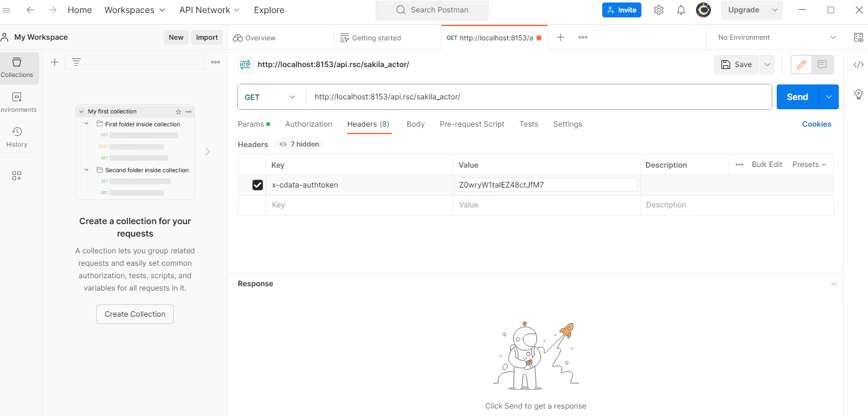Select the Settings request tab

coord(567,124)
